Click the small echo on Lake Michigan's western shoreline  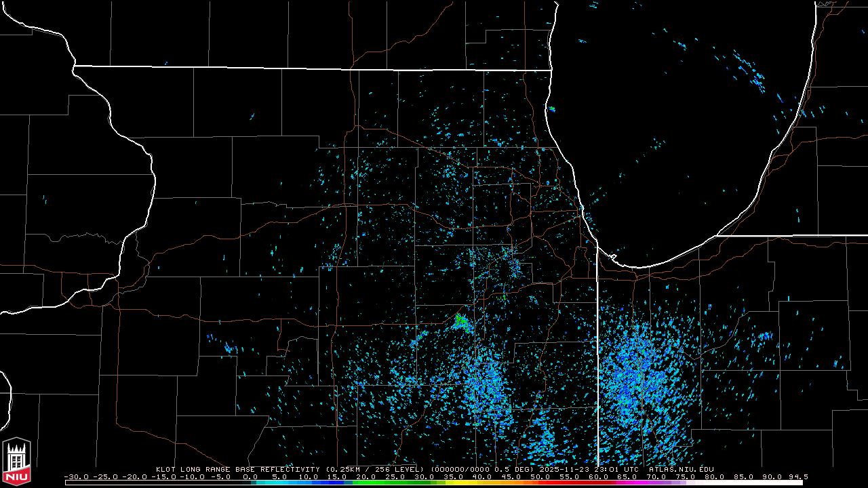pos(551,108)
